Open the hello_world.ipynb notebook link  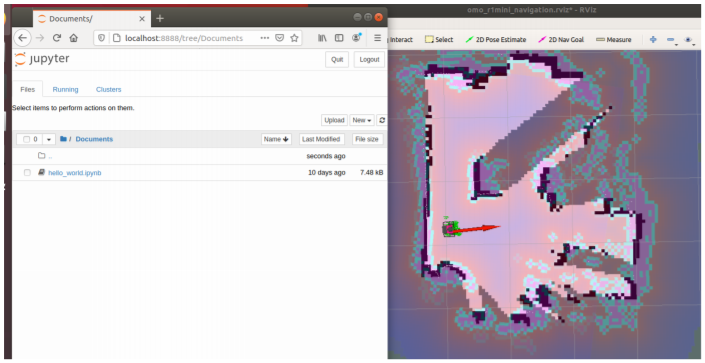point(75,173)
